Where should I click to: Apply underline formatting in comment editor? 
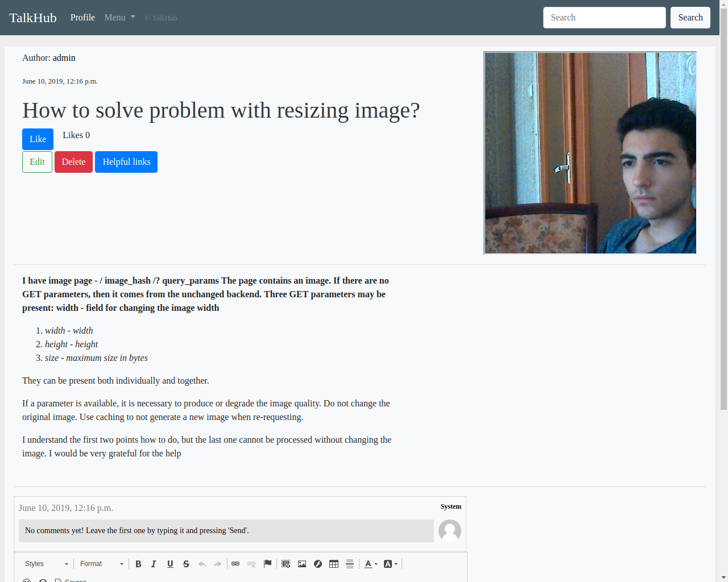click(170, 564)
